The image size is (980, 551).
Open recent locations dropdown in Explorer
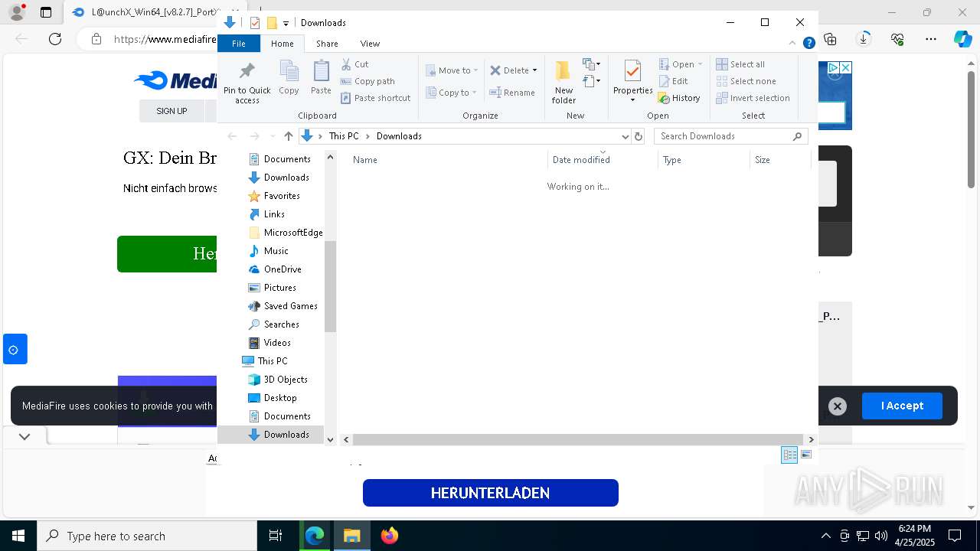[x=273, y=136]
